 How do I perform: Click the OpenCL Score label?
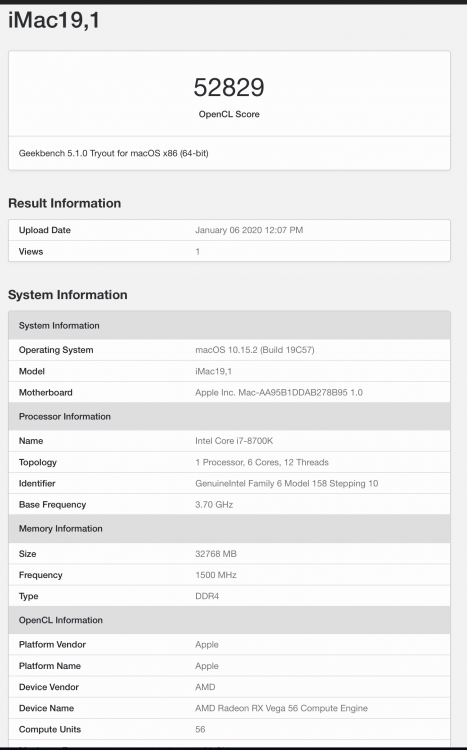tap(229, 114)
